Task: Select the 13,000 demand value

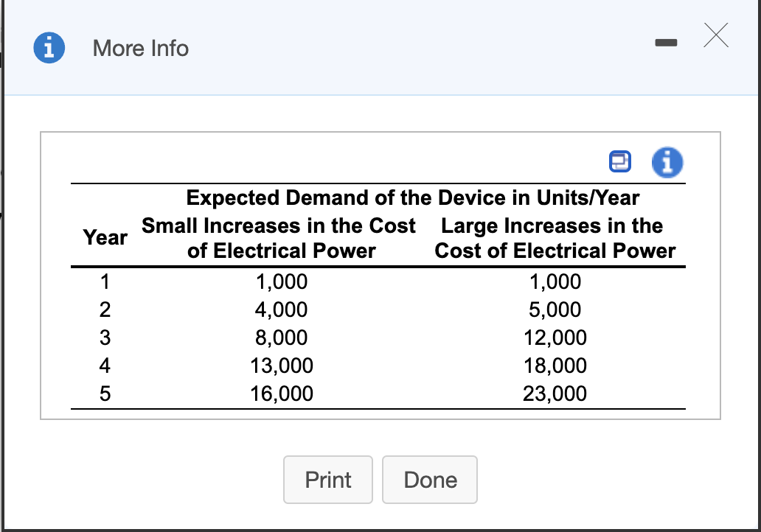Action: 282,365
